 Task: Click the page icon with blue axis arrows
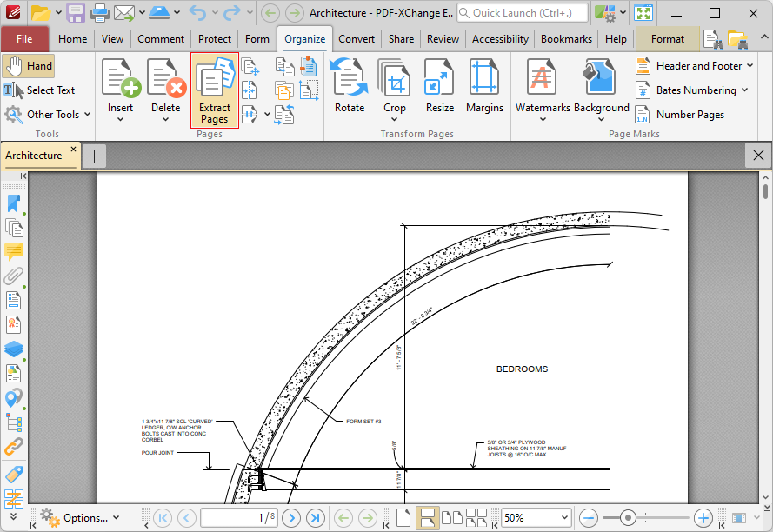pos(309,90)
